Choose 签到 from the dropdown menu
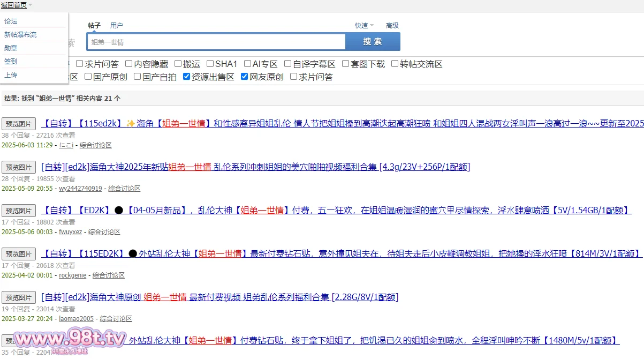644x359 pixels. [x=11, y=62]
